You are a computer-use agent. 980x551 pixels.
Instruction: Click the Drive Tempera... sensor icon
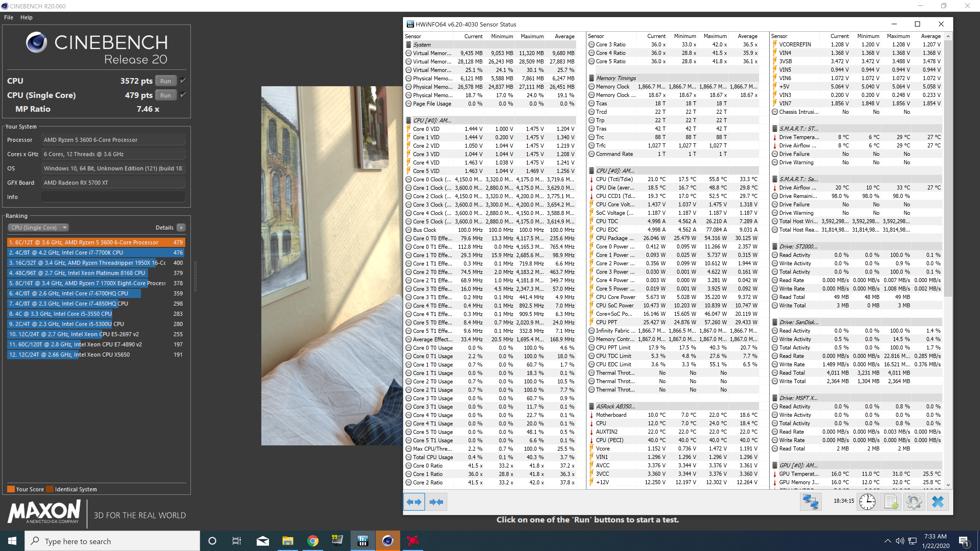pyautogui.click(x=775, y=137)
